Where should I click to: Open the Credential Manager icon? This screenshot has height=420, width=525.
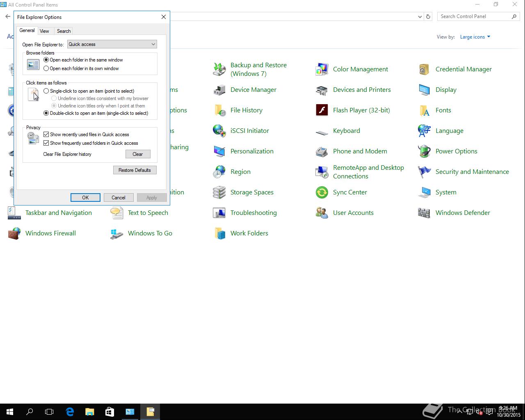point(425,69)
